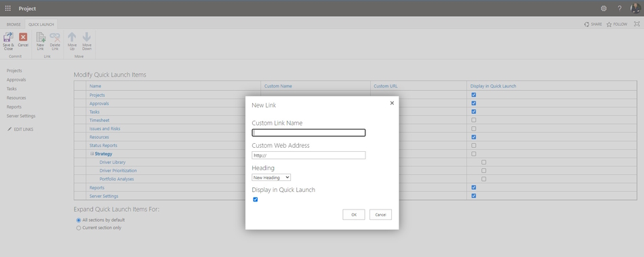Switch to the Browse tab

(x=14, y=24)
